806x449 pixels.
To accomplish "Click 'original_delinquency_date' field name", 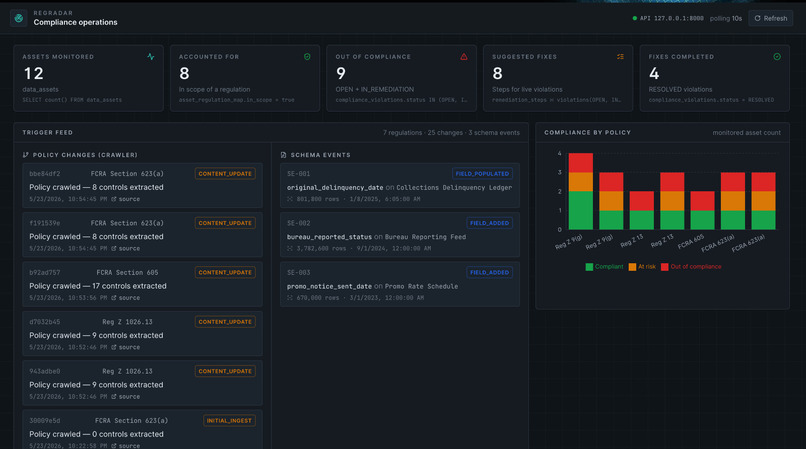I will click(335, 188).
